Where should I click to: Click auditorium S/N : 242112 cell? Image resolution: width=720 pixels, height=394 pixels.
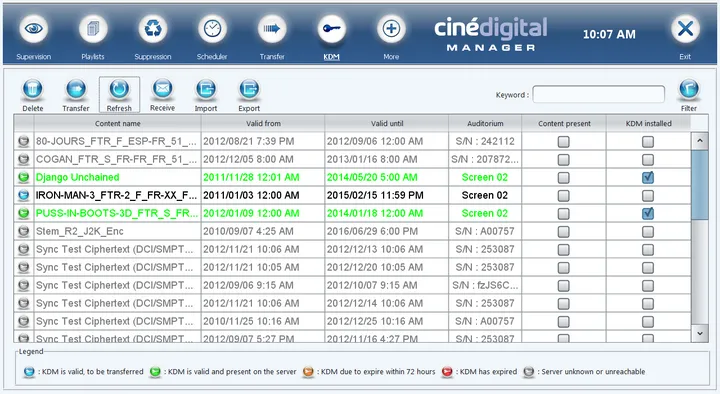click(x=485, y=141)
